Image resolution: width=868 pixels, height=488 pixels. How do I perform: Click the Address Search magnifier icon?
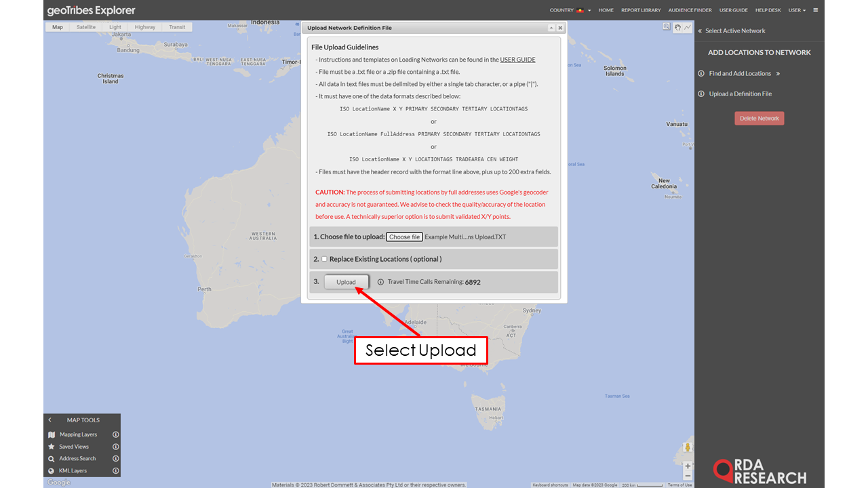[52, 459]
